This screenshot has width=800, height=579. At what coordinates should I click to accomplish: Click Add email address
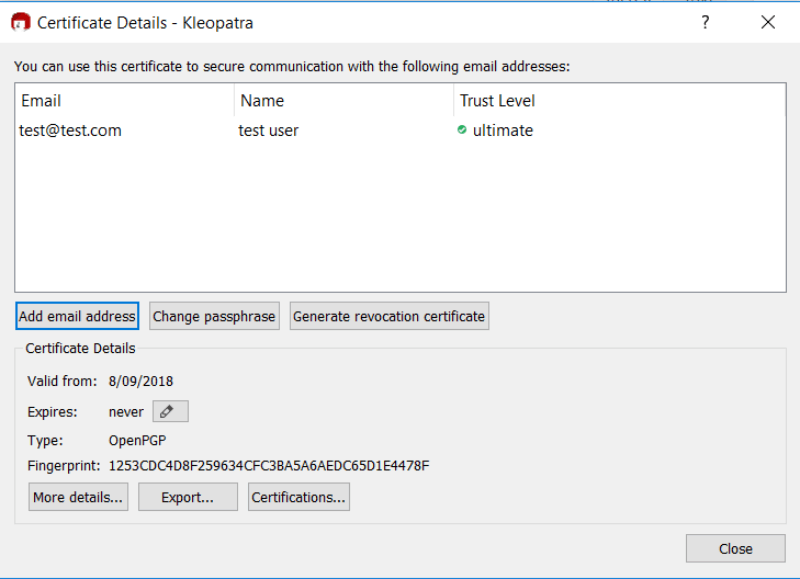click(76, 315)
